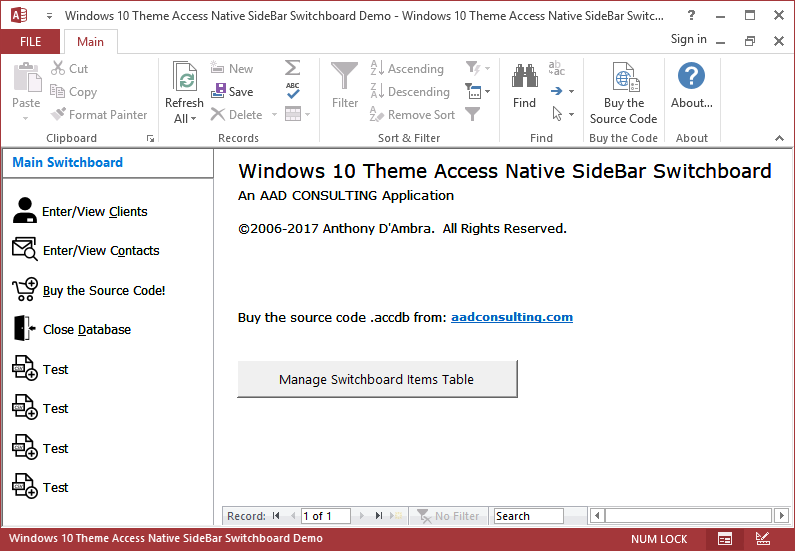Viewport: 795px width, 551px height.
Task: Click the Find binoculars icon
Action: click(524, 76)
